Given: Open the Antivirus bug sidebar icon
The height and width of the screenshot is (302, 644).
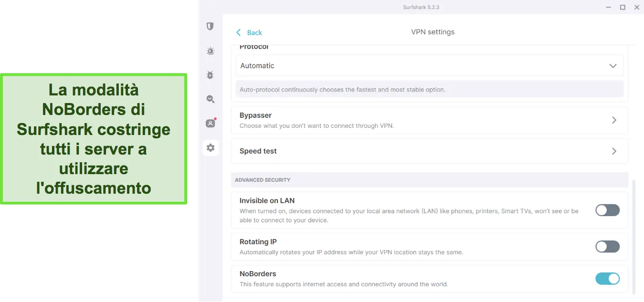Looking at the screenshot, I should (211, 75).
